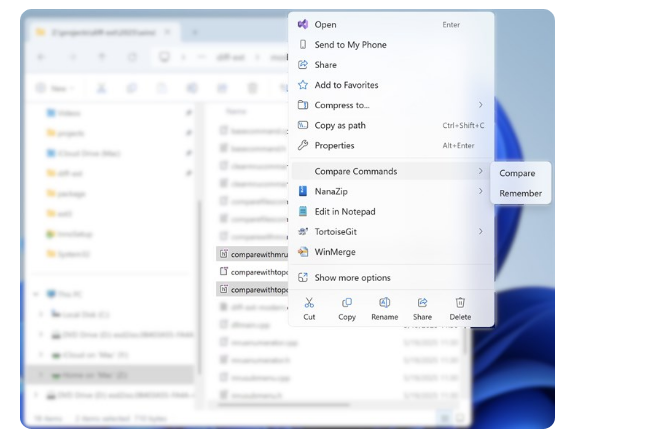The image size is (648, 447).
Task: Click the Copy icon in bottom bar
Action: [347, 302]
